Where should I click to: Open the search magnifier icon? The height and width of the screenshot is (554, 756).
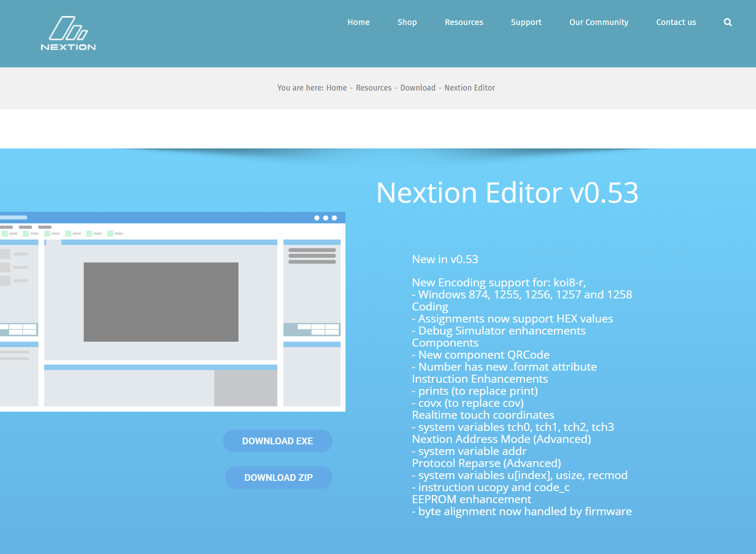tap(727, 22)
